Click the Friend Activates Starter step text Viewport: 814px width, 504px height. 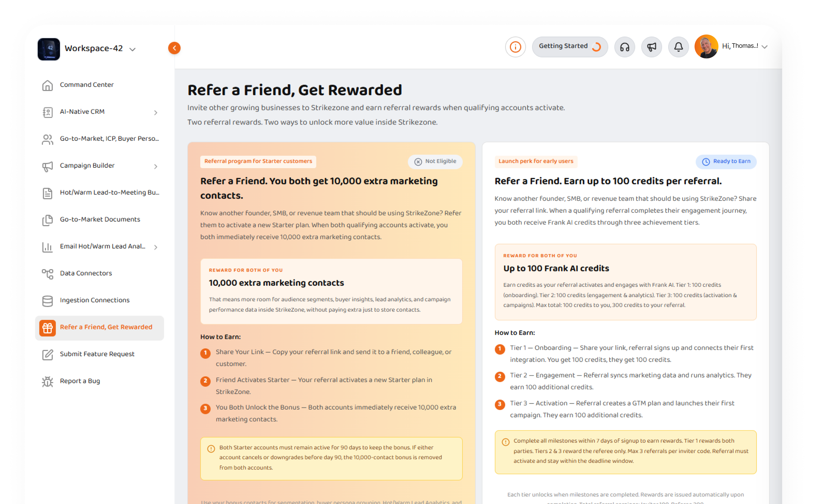coord(324,386)
